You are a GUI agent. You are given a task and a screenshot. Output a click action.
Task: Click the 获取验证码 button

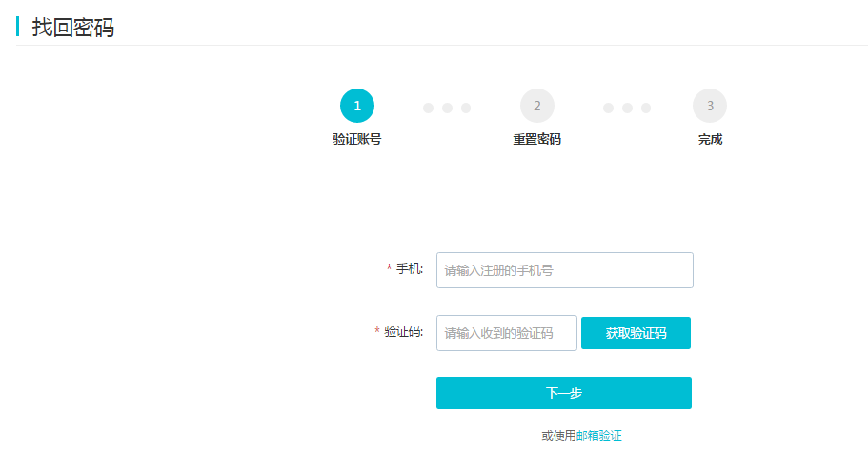tap(636, 333)
